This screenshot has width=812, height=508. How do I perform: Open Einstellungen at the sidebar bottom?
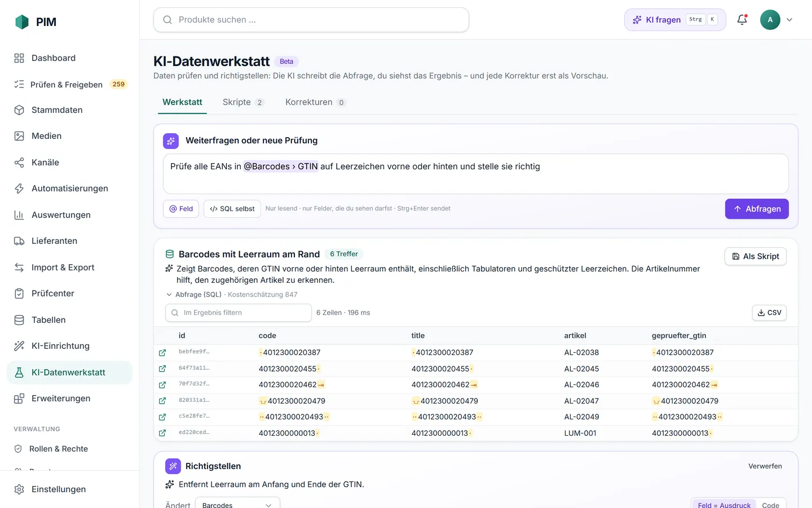tap(69, 489)
